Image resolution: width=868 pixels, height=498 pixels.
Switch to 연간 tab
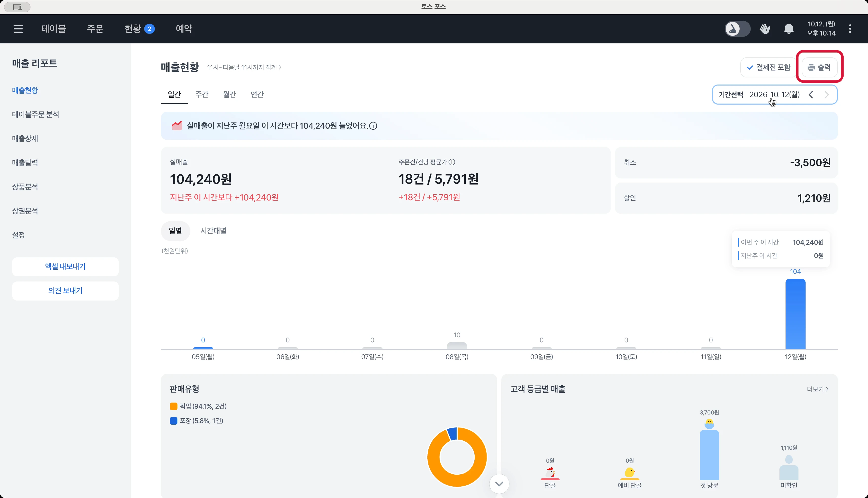pos(257,94)
